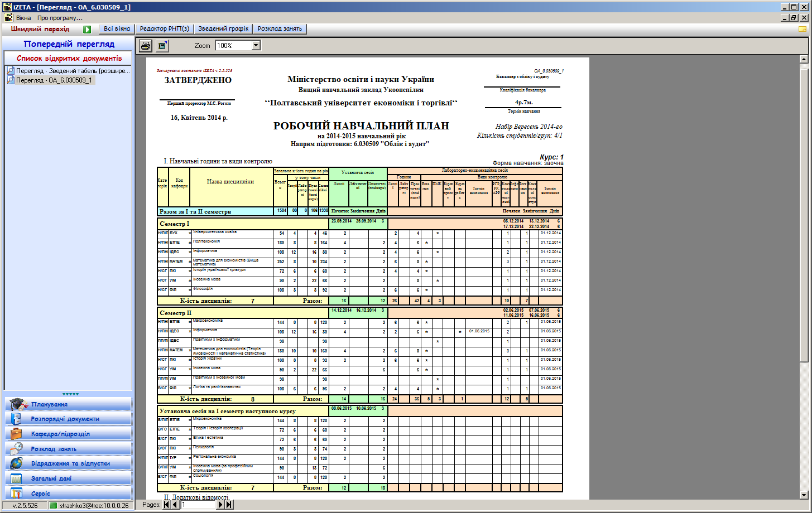
Task: Click the РОБОЧИЙ НАВЧАЛЬНИЙ ПЛАН heading
Action: click(361, 126)
